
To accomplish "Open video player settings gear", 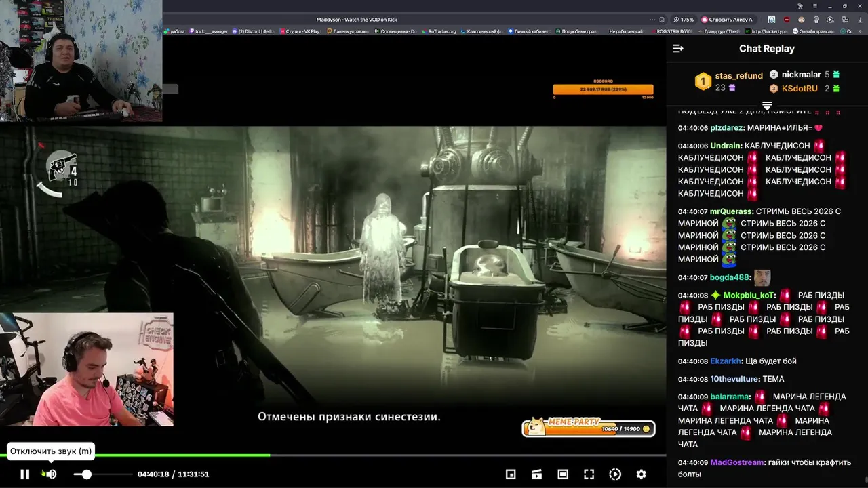I will (641, 474).
